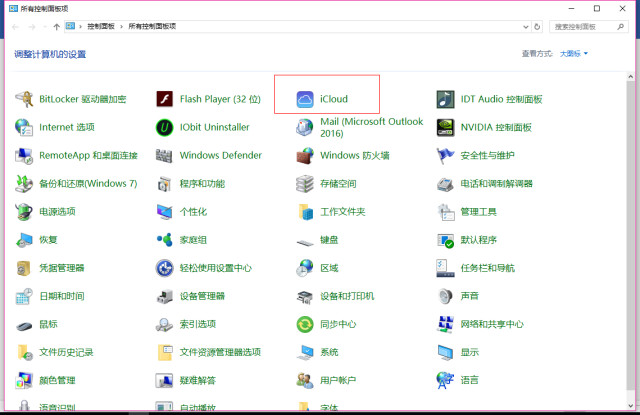Open the 恢复 link
Viewport: 640px width, 415px height.
point(48,240)
